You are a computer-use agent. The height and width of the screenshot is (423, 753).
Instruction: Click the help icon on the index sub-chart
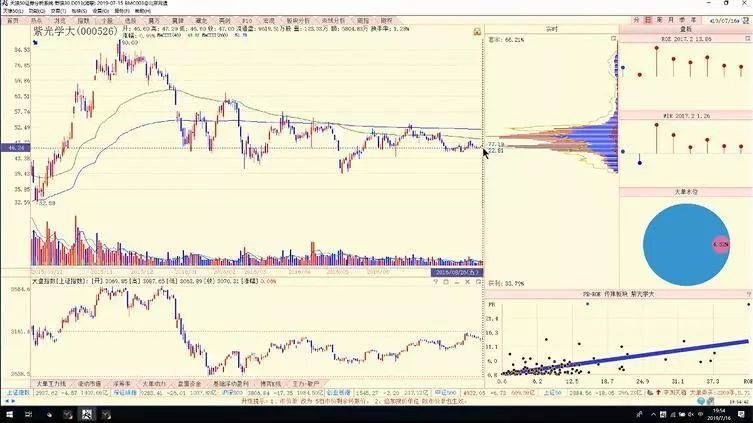[436, 282]
